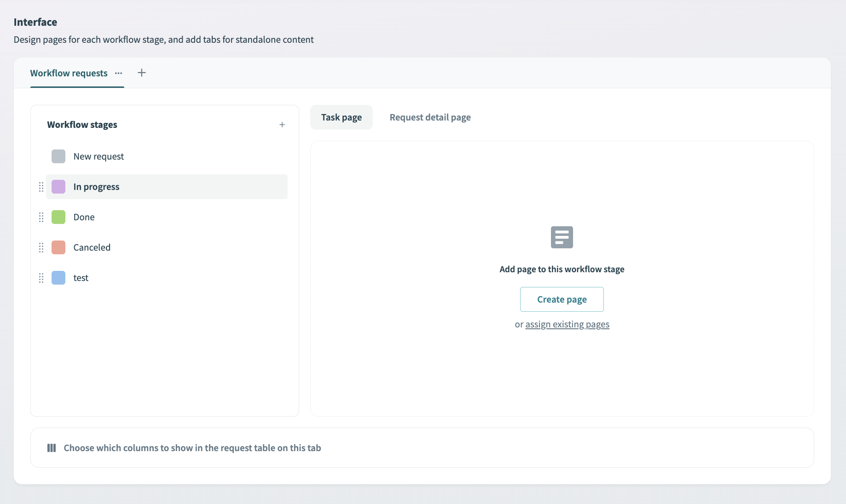Choose which columns to show in request table
Screen dimensions: 846x504
pyautogui.click(x=192, y=447)
